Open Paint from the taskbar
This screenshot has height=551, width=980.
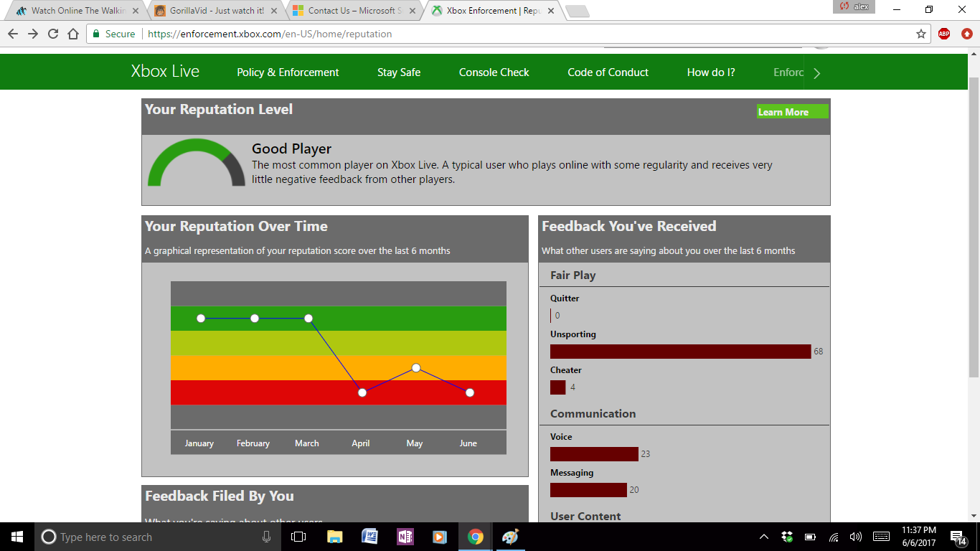click(510, 537)
